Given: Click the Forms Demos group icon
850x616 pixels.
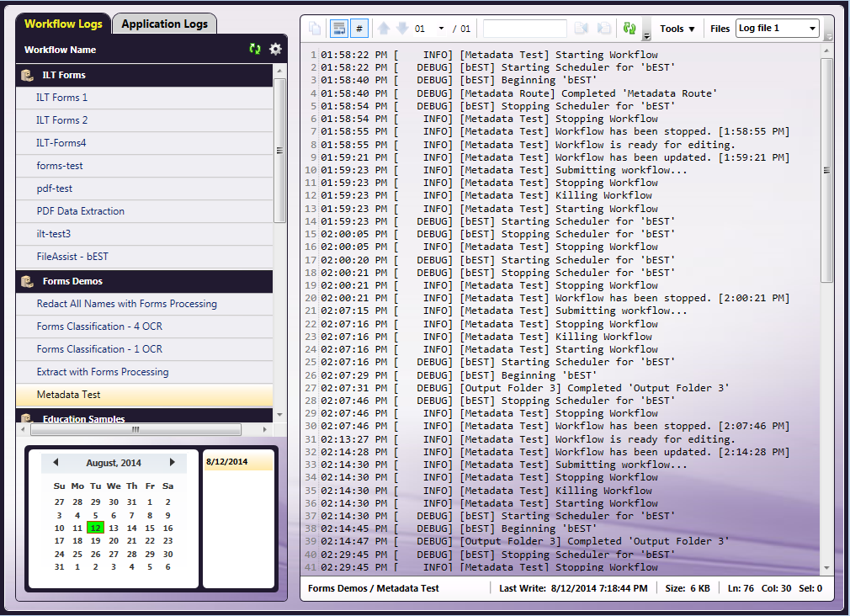Looking at the screenshot, I should [x=27, y=281].
